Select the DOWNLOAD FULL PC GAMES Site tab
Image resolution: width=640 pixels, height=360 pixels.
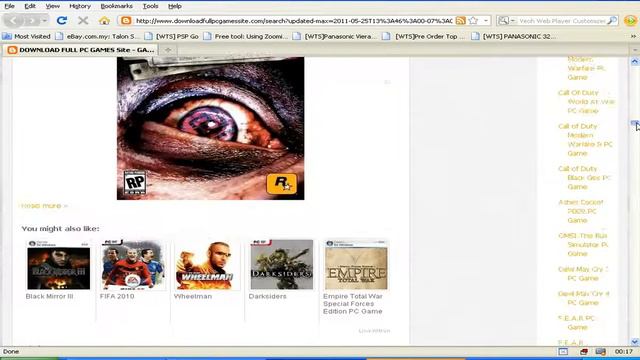(x=81, y=50)
